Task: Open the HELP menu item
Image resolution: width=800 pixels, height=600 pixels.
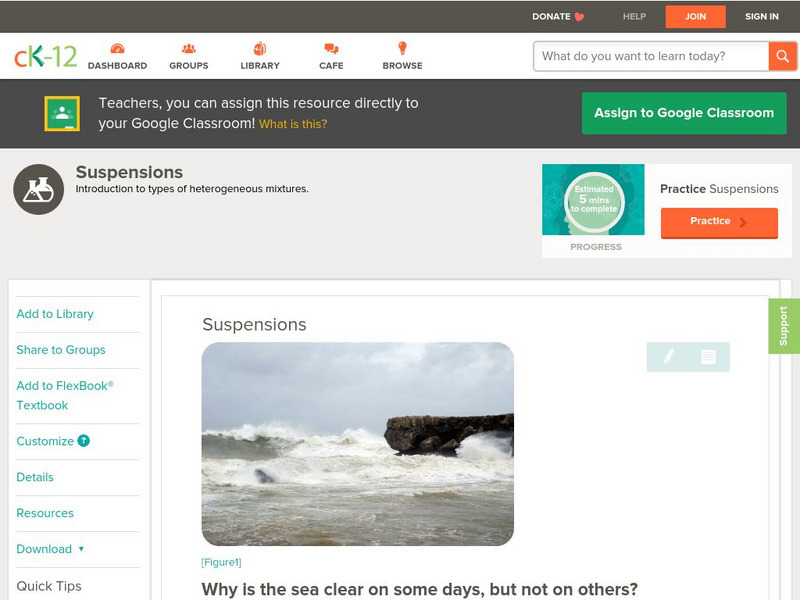Action: 634,17
